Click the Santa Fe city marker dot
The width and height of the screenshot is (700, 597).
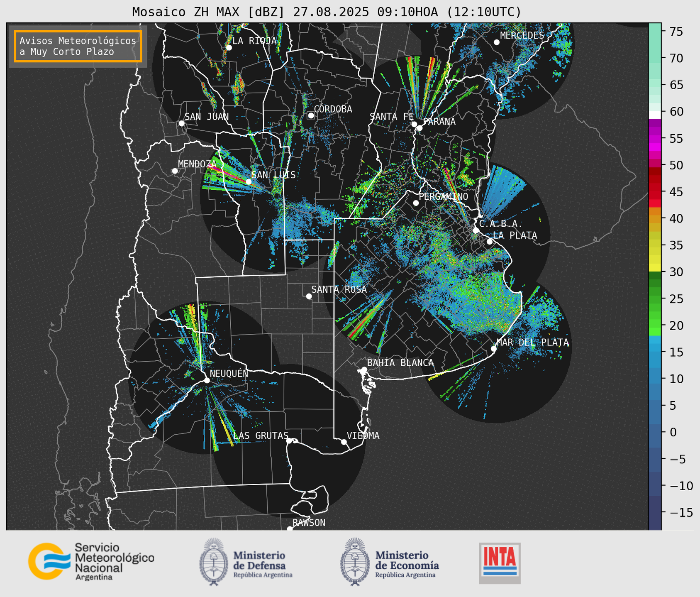point(414,124)
